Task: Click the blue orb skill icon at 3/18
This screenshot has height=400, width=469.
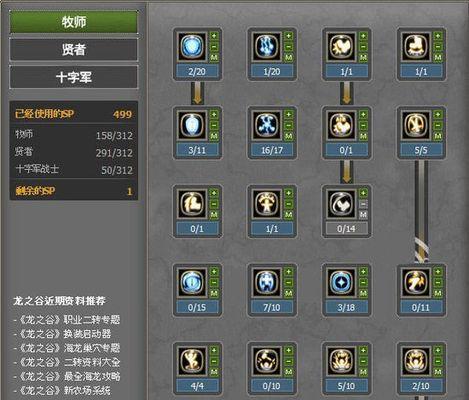Action: click(x=341, y=282)
